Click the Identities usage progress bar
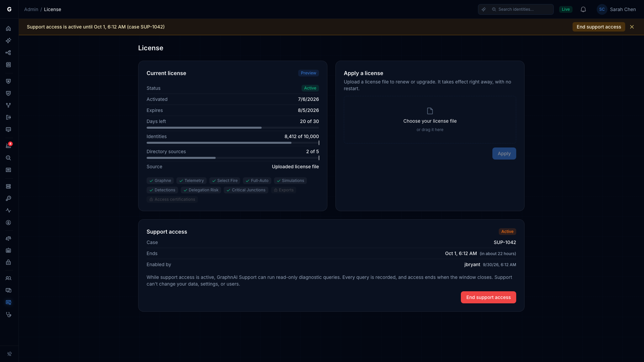The image size is (644, 362). click(233, 143)
